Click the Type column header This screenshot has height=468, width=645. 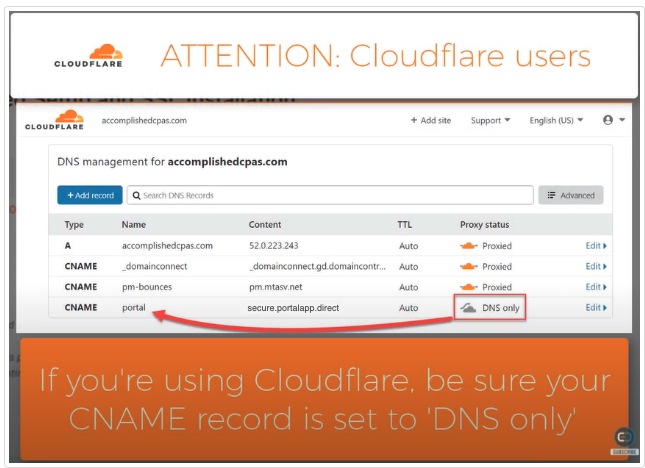74,225
